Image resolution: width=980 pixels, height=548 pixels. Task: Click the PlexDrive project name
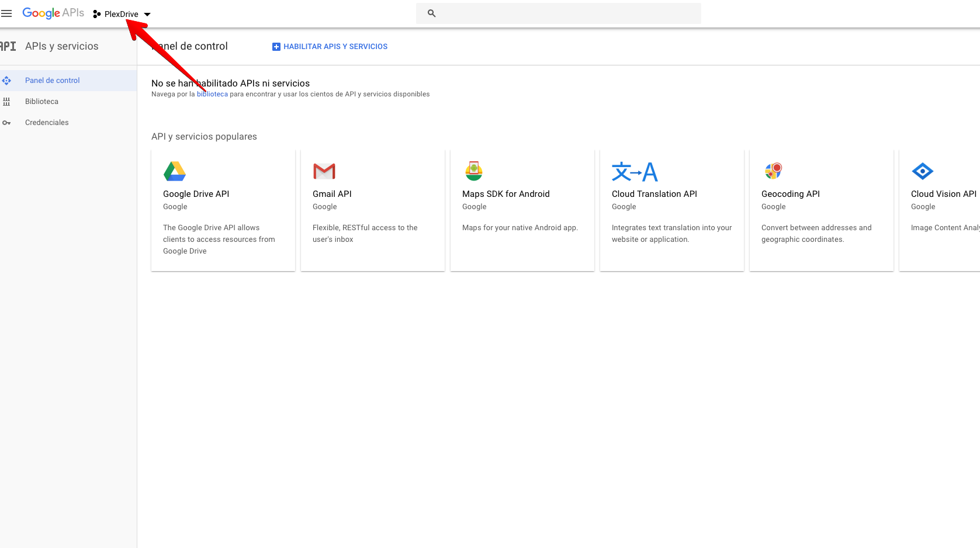pos(122,14)
